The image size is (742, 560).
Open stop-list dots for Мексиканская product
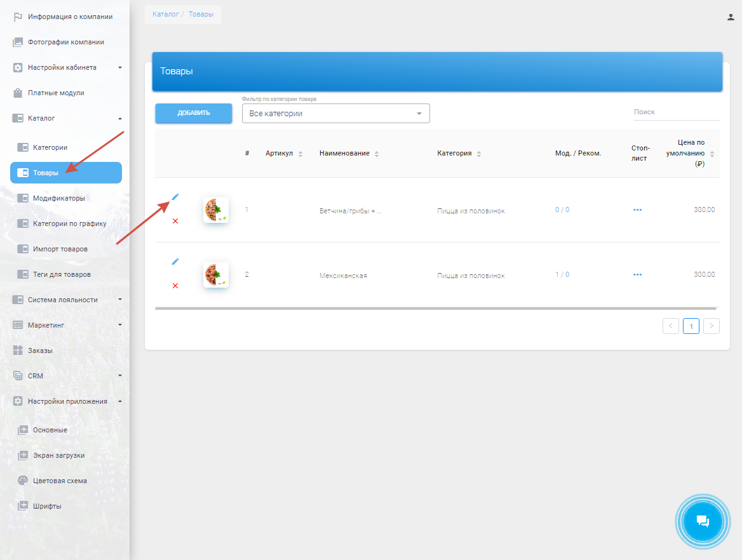637,275
